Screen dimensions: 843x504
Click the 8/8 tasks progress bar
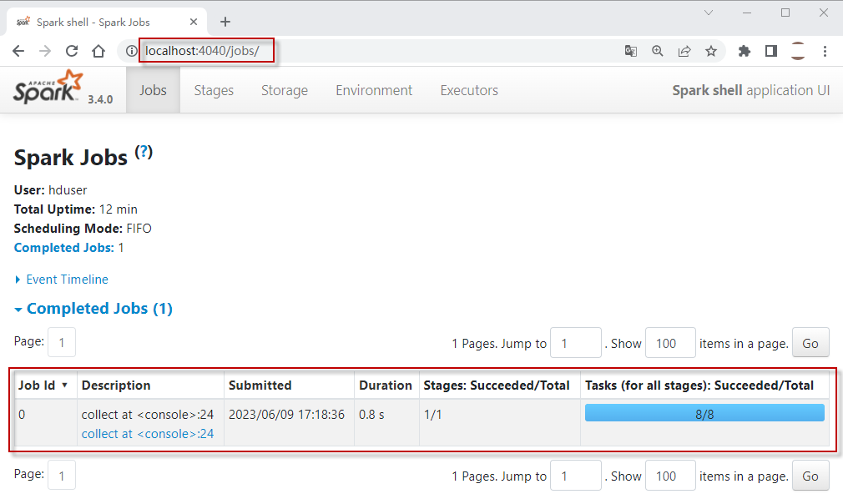pos(704,414)
